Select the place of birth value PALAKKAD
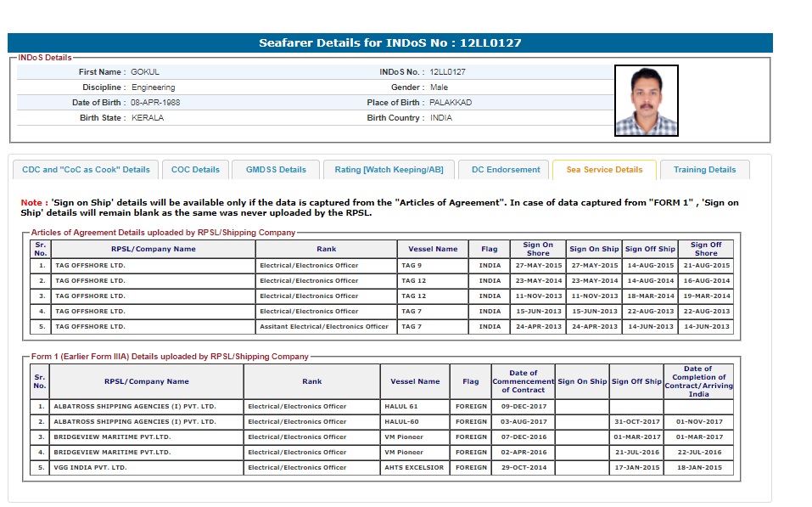The height and width of the screenshot is (507, 812). [451, 103]
